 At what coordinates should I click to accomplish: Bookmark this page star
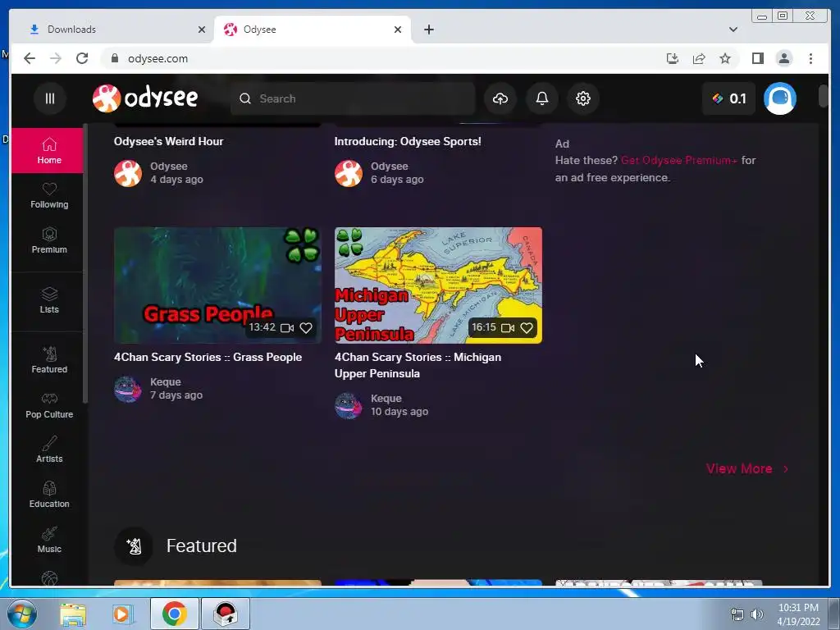coord(725,58)
